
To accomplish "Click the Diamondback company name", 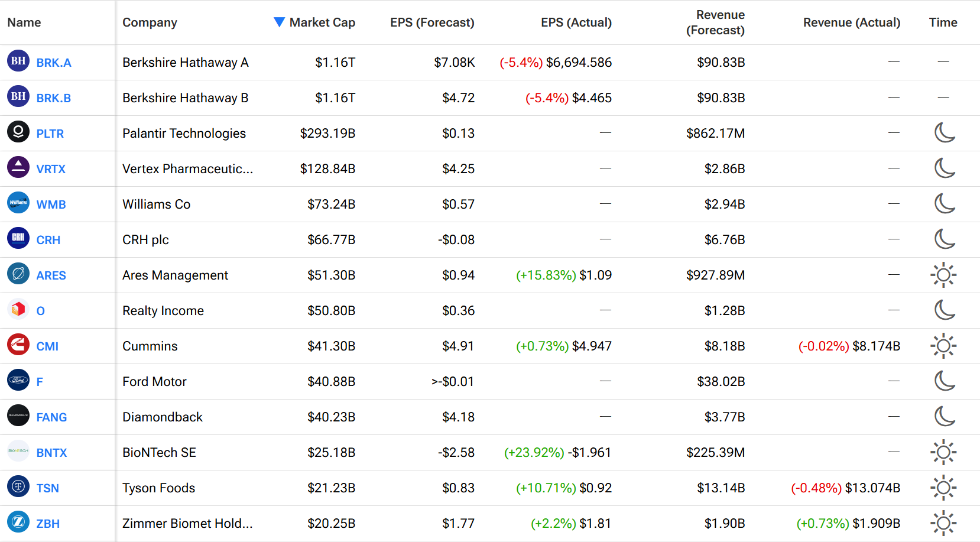I will (163, 417).
